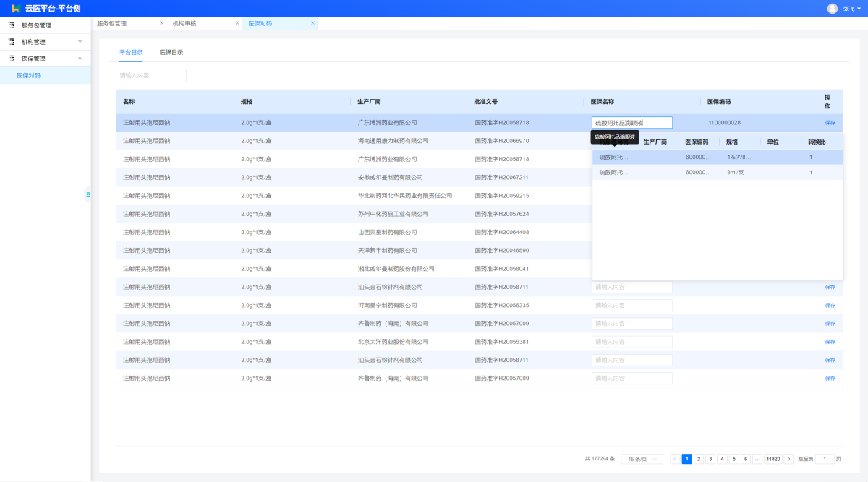Click the sidebar collapse handle icon
The height and width of the screenshot is (482, 868).
pyautogui.click(x=88, y=194)
